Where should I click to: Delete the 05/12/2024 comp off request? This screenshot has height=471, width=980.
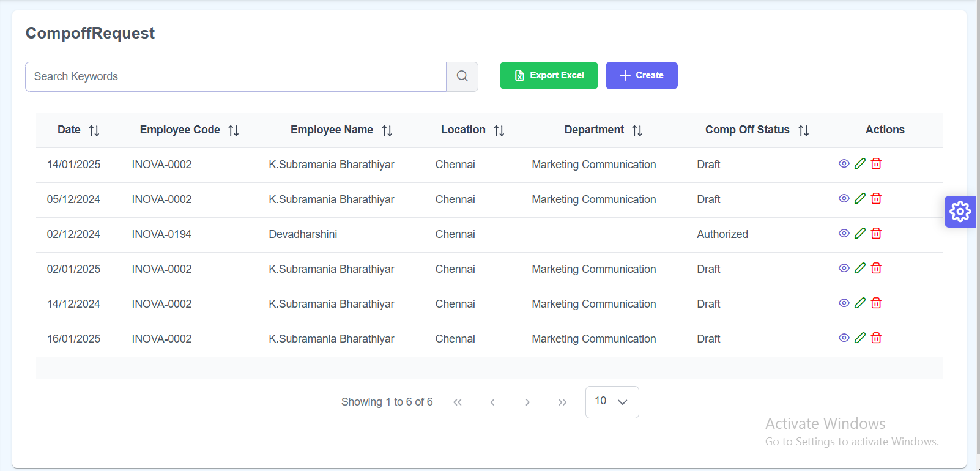876,198
